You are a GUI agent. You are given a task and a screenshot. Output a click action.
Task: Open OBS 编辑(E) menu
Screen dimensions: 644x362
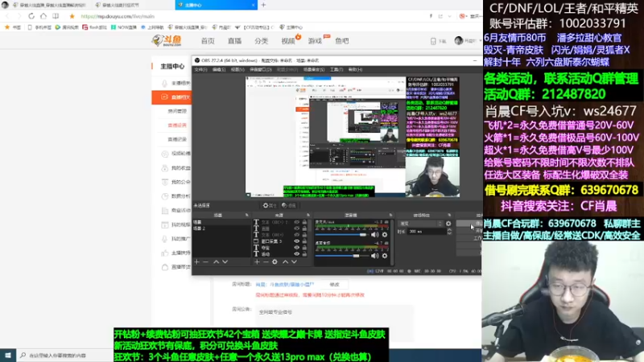(x=219, y=70)
